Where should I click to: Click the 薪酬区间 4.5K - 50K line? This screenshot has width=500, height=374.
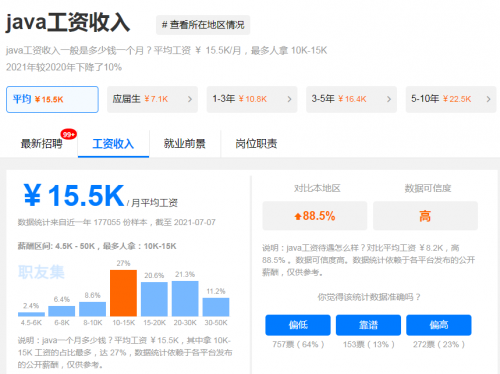coord(97,246)
